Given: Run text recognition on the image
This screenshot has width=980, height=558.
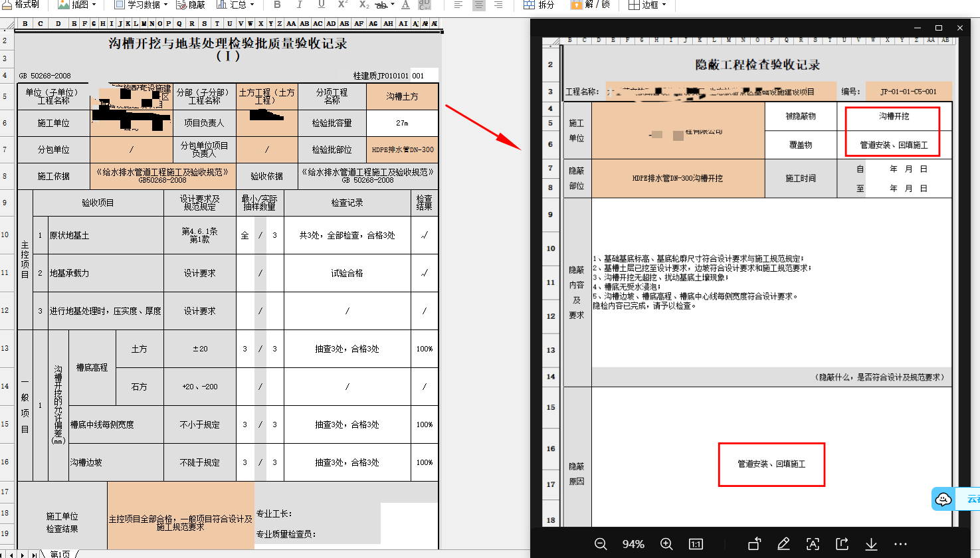Looking at the screenshot, I should point(813,544).
